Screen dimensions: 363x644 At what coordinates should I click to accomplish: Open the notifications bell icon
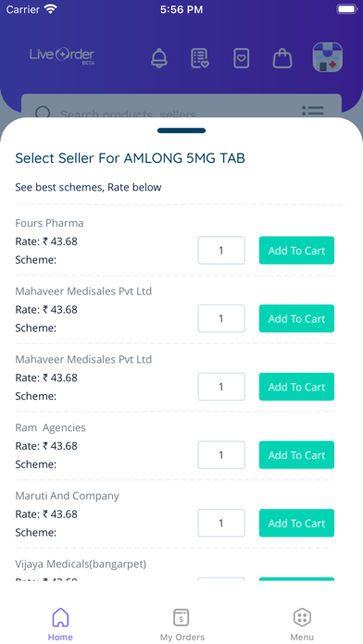[159, 58]
